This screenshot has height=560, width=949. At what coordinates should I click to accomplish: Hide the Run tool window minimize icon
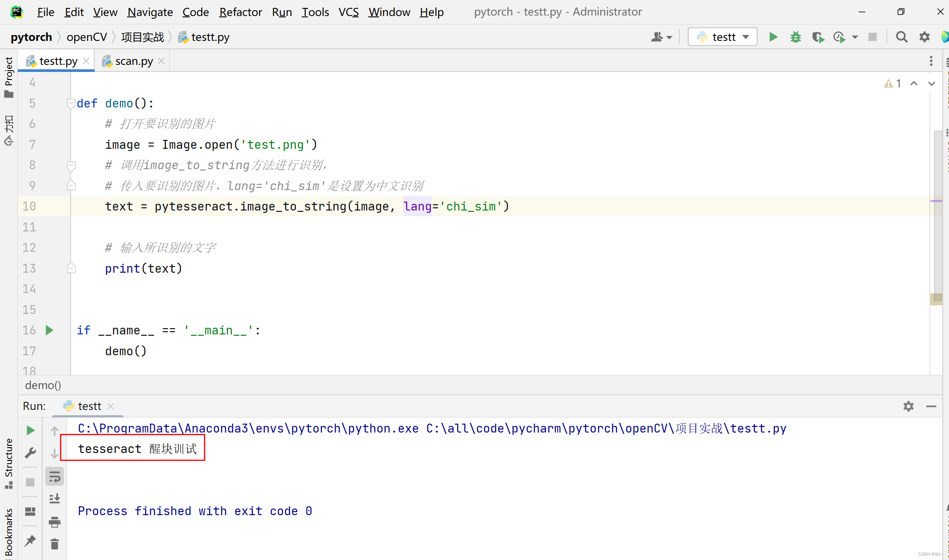point(931,406)
